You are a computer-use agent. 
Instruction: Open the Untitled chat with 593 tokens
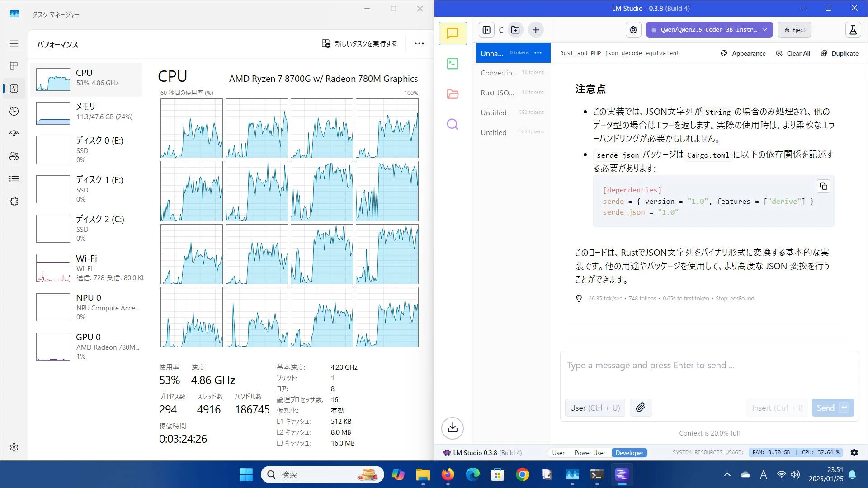pyautogui.click(x=513, y=113)
